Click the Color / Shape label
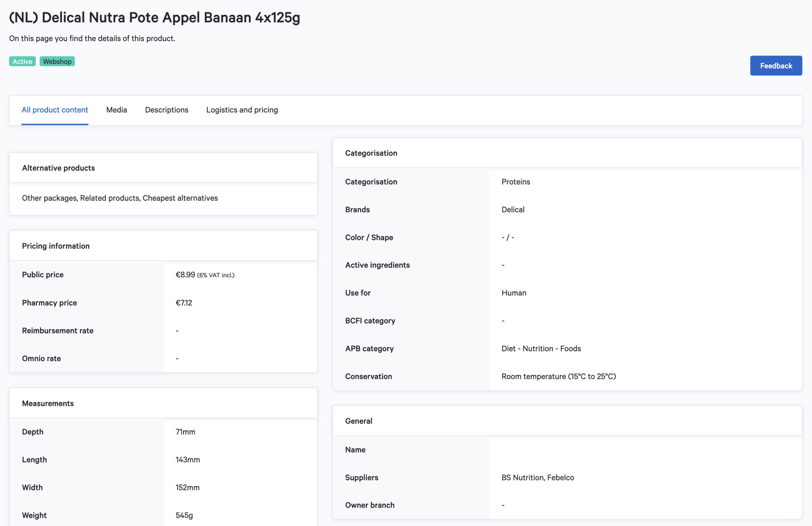 [369, 237]
